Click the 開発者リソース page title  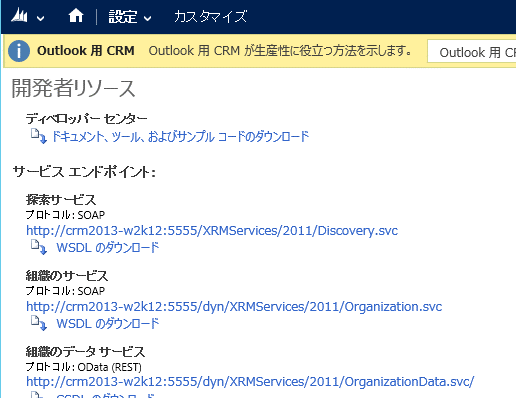[x=73, y=89]
